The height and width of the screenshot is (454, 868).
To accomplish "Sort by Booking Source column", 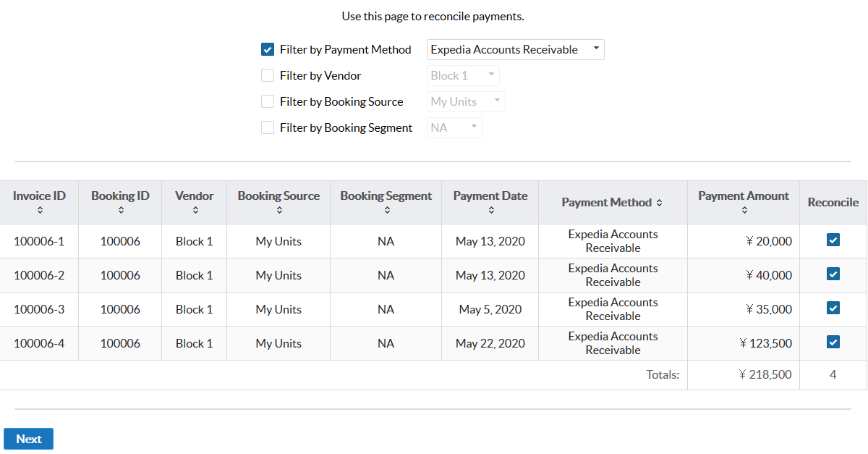I will tap(278, 210).
